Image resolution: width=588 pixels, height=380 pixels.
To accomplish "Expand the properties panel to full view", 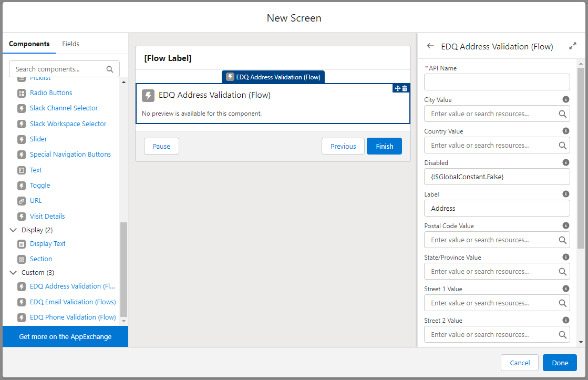I will [573, 45].
